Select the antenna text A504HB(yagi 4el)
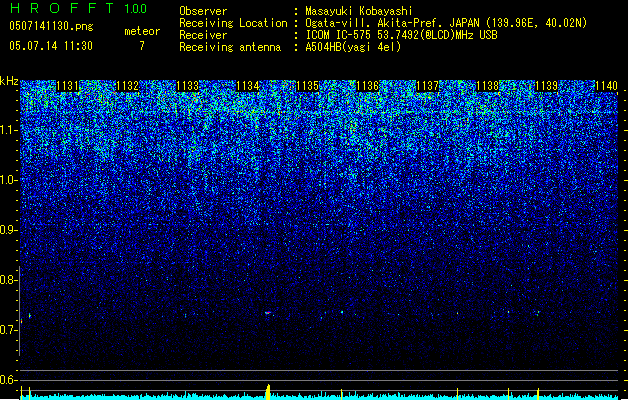The height and width of the screenshot is (400, 629). pyautogui.click(x=353, y=47)
